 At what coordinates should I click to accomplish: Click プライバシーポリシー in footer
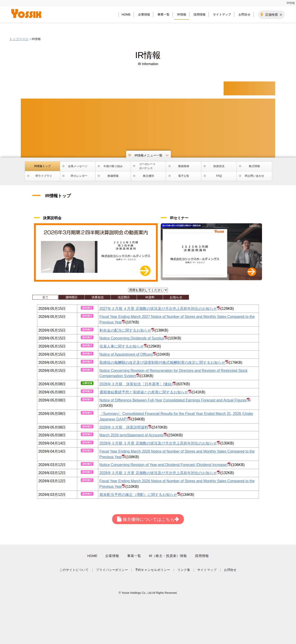tap(112, 570)
